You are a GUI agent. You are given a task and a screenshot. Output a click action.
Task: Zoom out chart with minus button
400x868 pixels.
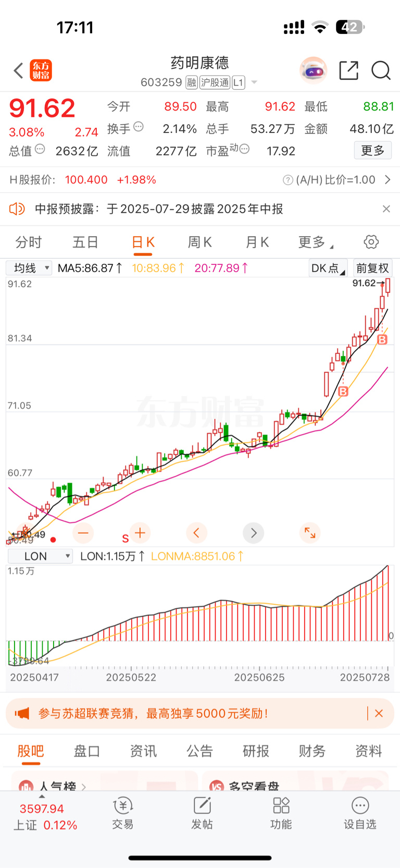click(x=83, y=533)
